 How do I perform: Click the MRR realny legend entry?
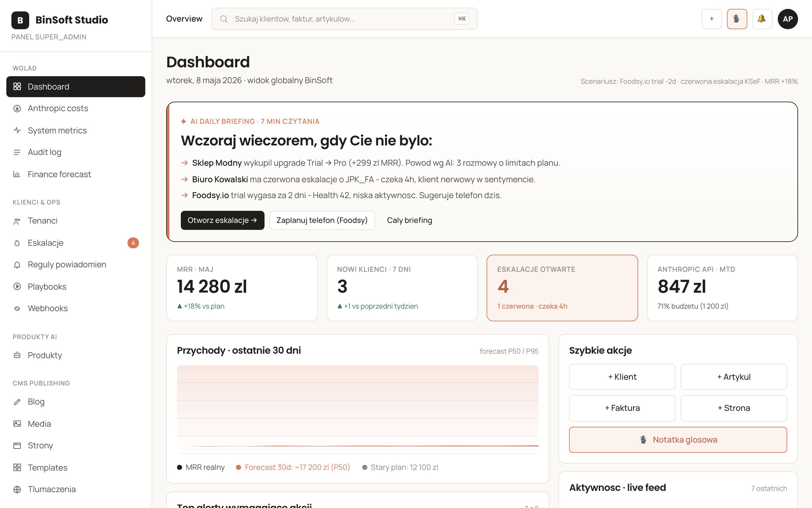[x=201, y=467]
